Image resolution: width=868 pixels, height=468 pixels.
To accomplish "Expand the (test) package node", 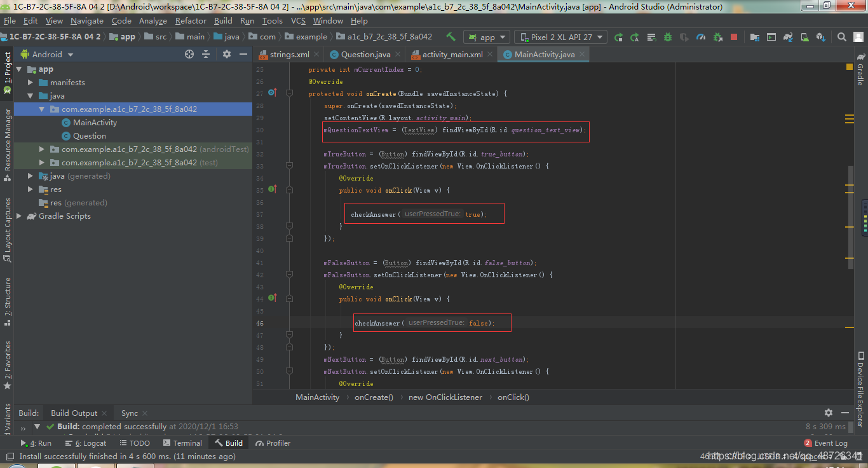I will pyautogui.click(x=42, y=163).
